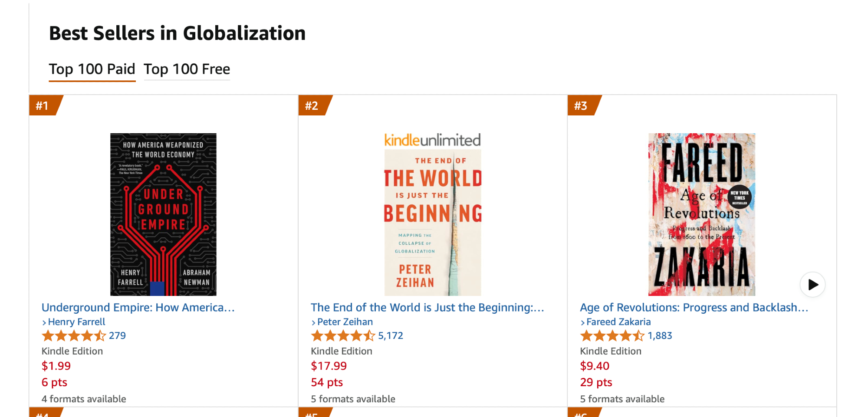Expand the Fareed Zakaria author chevron

coord(582,322)
